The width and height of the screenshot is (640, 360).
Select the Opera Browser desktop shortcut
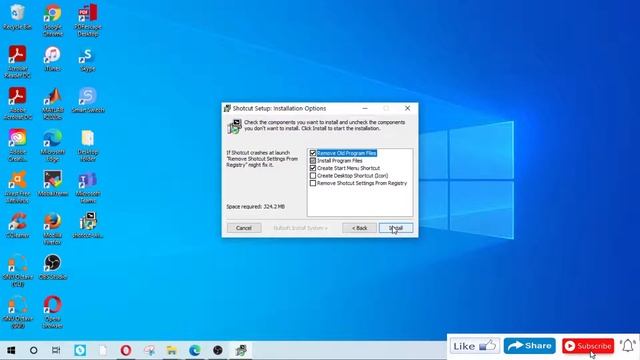tap(53, 312)
